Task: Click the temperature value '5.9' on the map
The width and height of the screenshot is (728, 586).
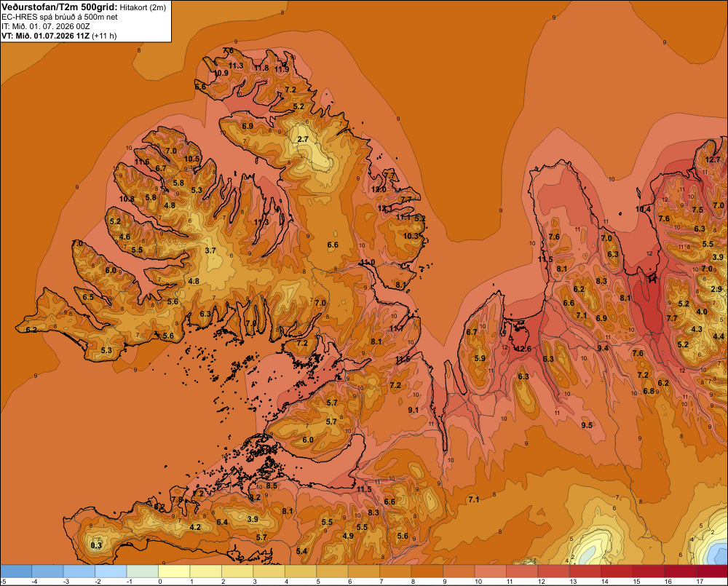Action: point(480,358)
